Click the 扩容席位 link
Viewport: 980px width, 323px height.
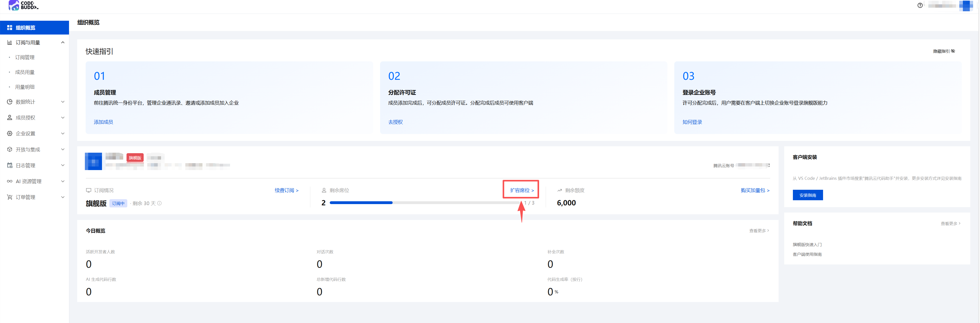[x=522, y=190]
